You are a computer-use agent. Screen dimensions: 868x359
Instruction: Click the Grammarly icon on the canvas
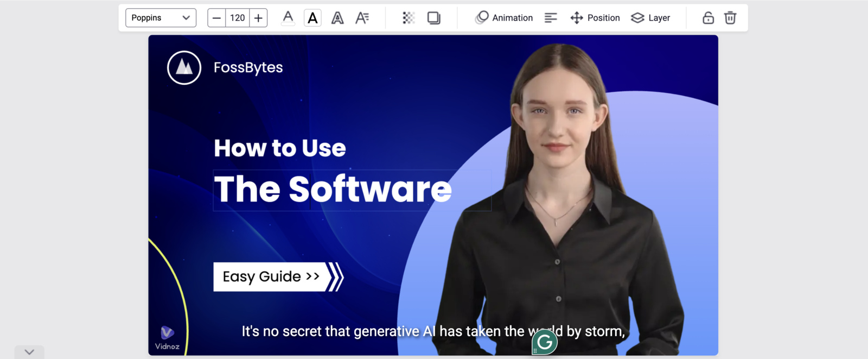coord(545,342)
